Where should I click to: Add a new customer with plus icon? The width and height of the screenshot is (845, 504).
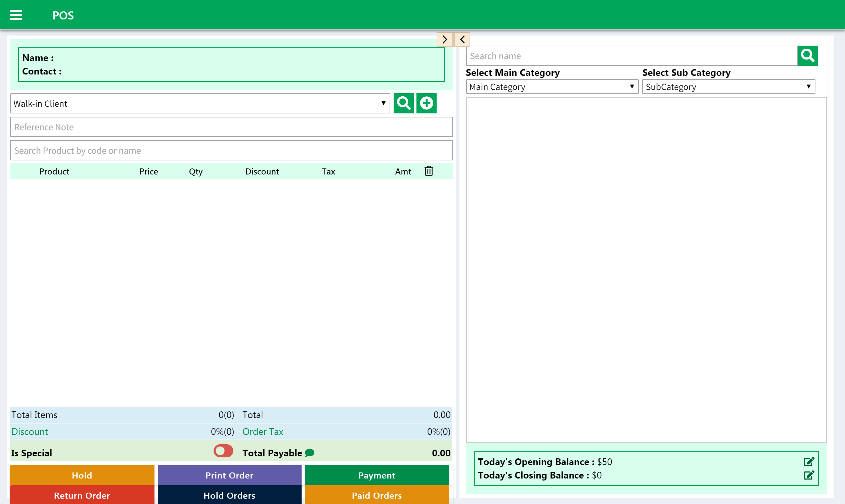(426, 103)
